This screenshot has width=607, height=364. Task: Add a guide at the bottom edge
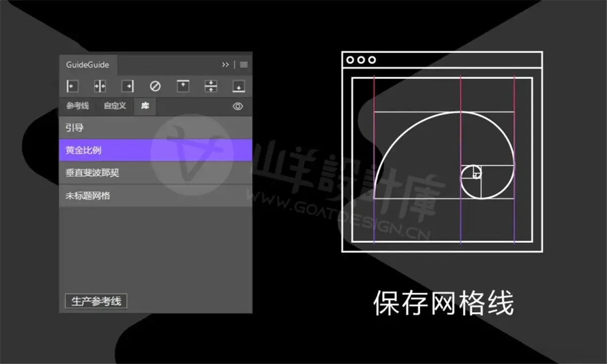(239, 86)
